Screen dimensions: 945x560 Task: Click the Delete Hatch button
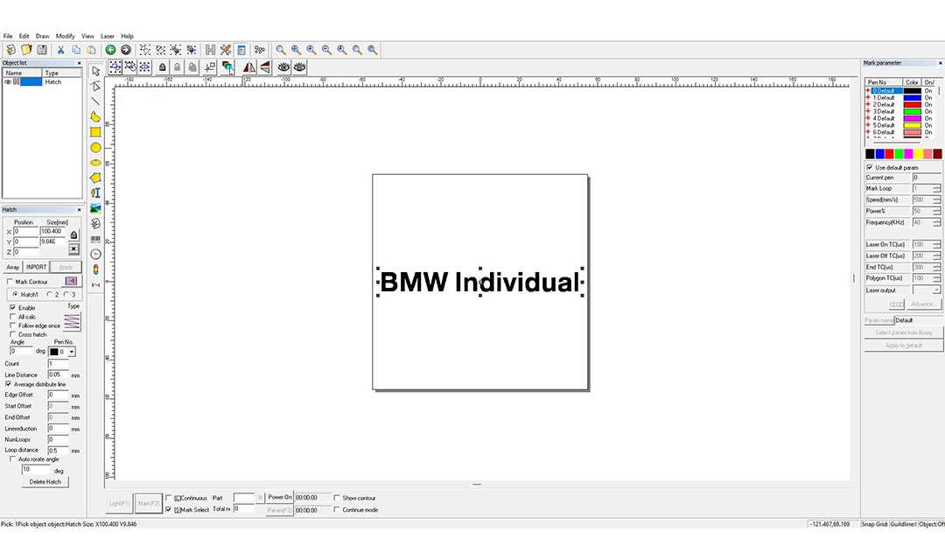click(45, 481)
